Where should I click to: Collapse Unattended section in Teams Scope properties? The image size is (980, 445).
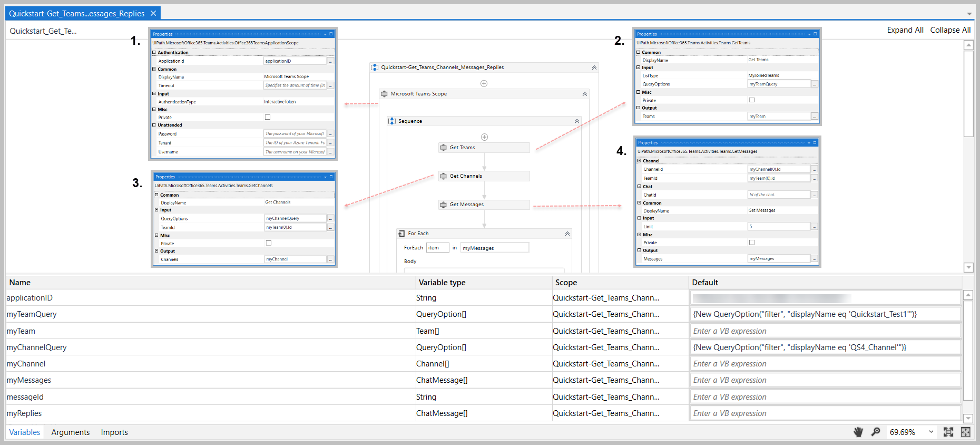pos(154,125)
